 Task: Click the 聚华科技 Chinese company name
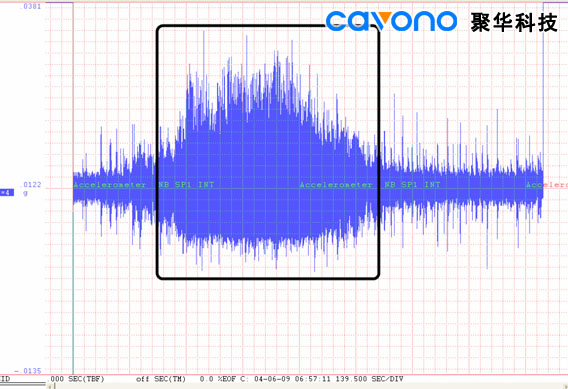pos(514,22)
